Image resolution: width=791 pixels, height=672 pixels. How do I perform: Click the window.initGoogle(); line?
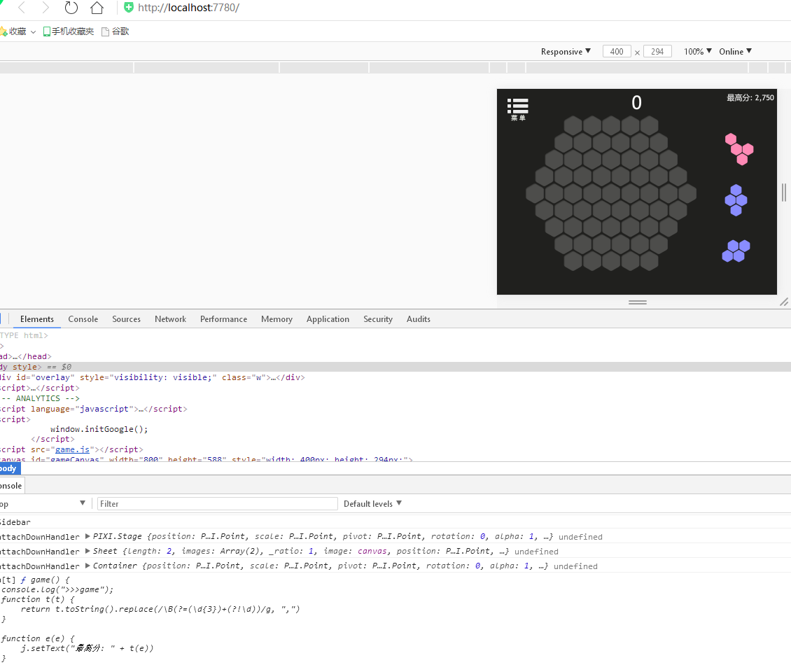99,429
